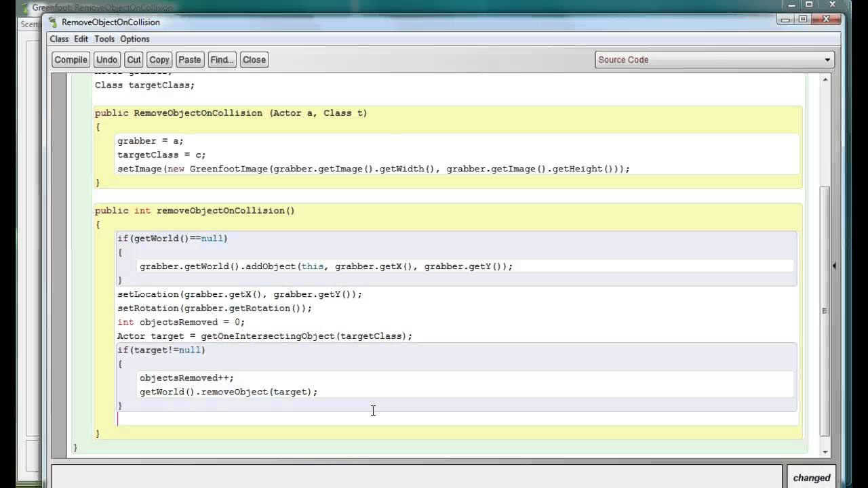Click the side panel expand arrow

[834, 266]
